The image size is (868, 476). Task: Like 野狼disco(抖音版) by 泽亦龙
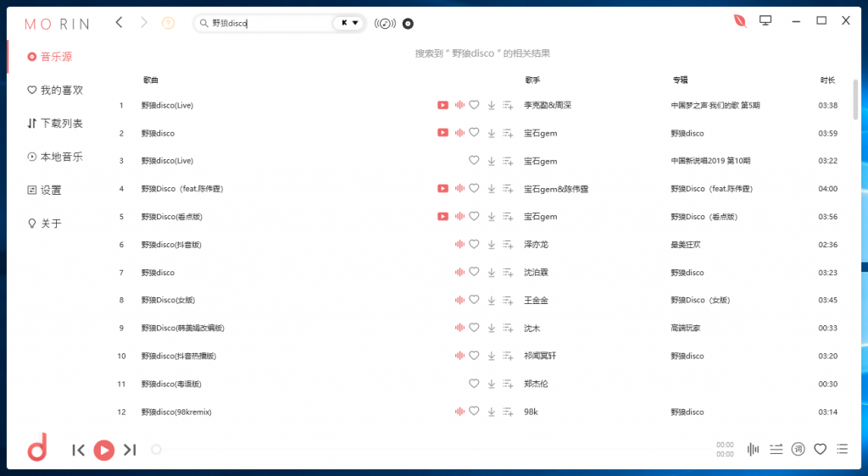[x=474, y=244]
